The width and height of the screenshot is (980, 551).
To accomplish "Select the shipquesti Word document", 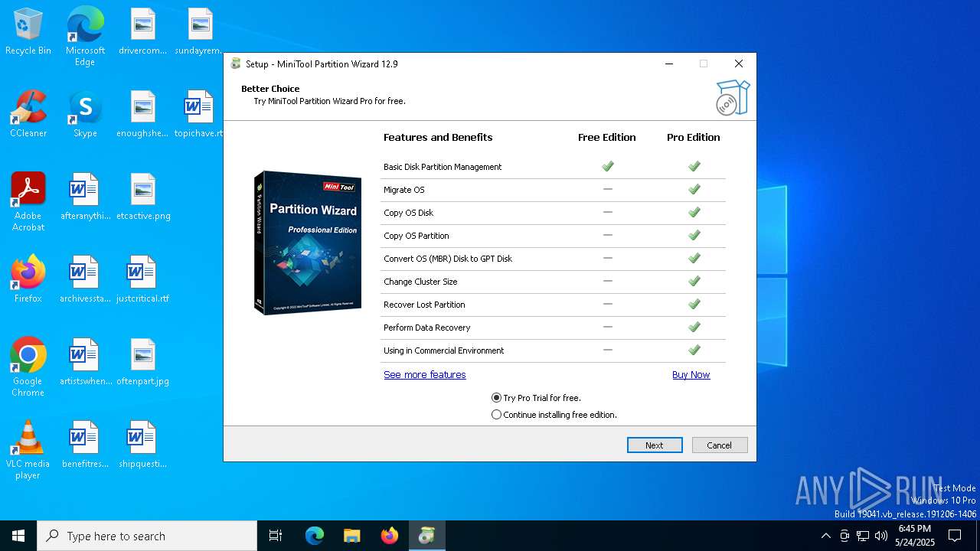I will coord(142,445).
